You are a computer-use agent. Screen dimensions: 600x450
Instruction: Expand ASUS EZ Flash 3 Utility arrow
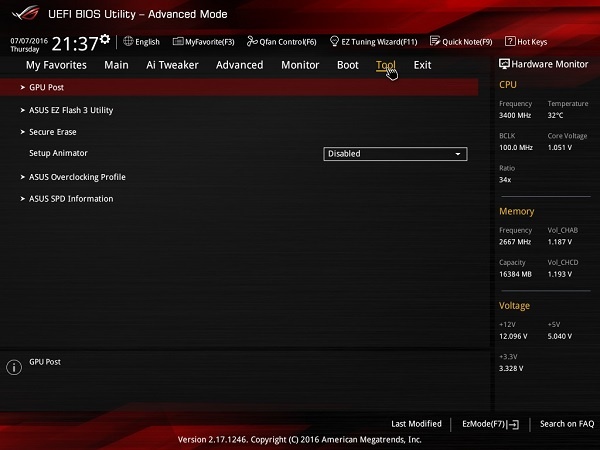[23, 110]
